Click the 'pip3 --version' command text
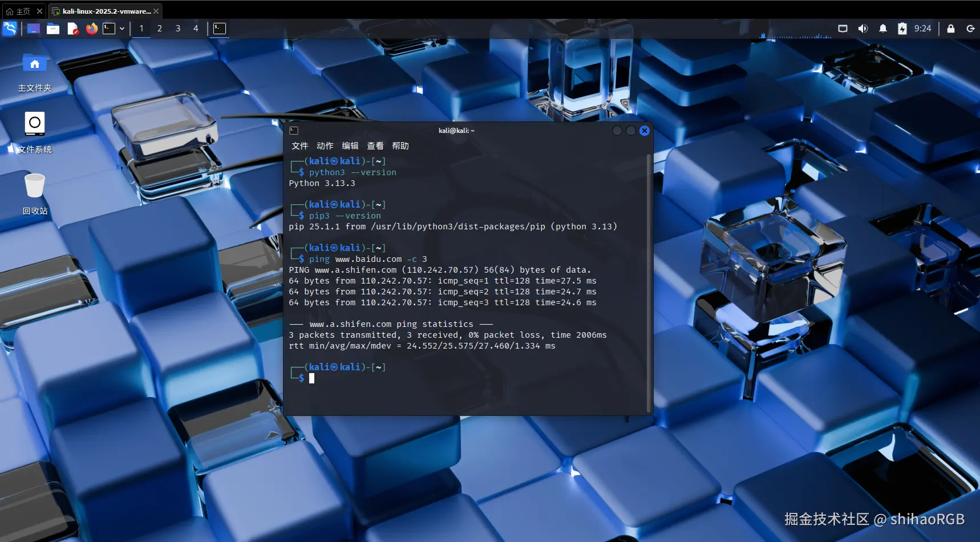Viewport: 980px width, 542px height. coord(345,216)
